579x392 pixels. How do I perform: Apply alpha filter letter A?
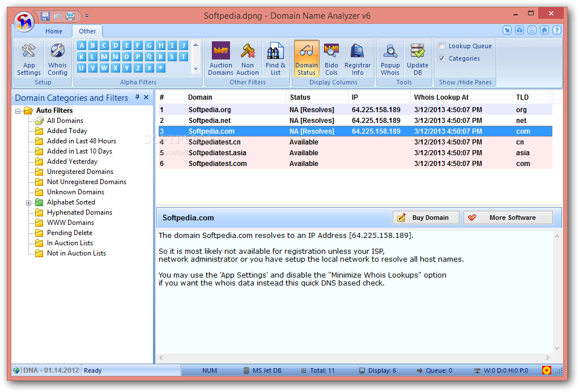coord(82,45)
